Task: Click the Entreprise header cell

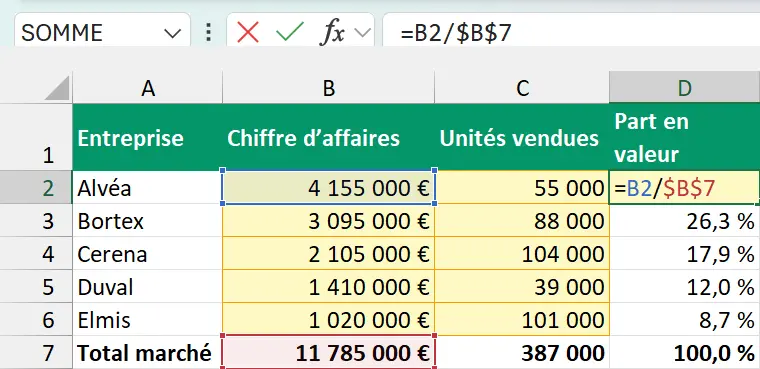Action: coord(147,137)
